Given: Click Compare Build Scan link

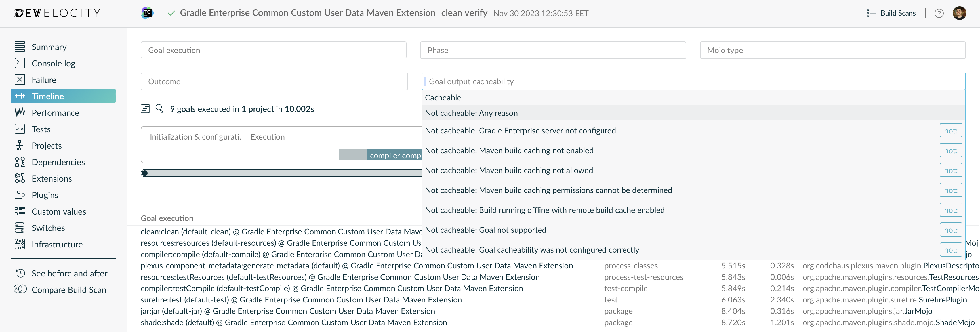Looking at the screenshot, I should point(68,290).
